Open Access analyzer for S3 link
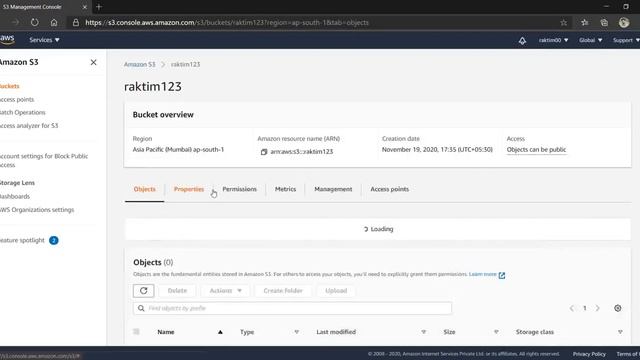Screen dimensions: 640x360 [29, 126]
